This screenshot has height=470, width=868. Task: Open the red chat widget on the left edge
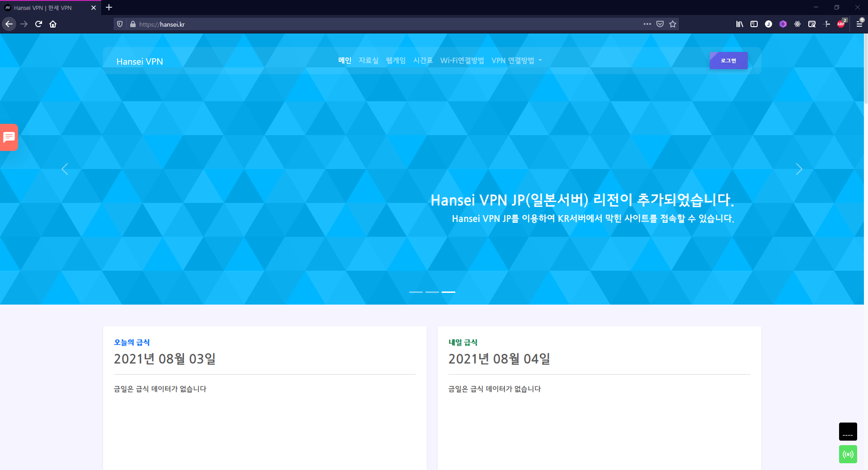point(9,137)
